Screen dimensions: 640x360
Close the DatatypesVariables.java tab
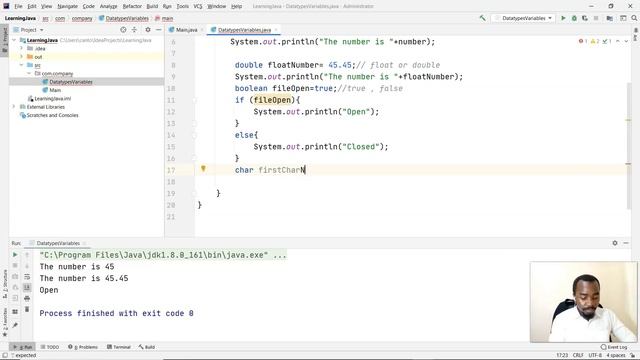click(276, 30)
